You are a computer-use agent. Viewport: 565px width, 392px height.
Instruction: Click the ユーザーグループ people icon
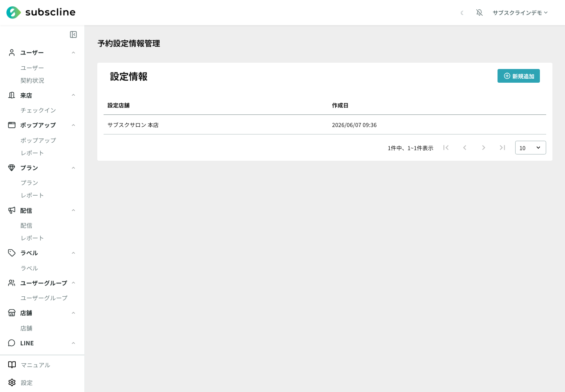point(12,283)
